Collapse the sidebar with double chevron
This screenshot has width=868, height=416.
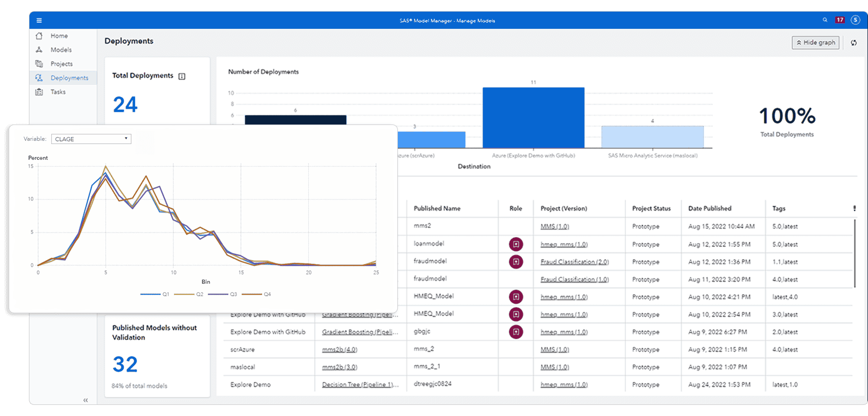coord(85,400)
